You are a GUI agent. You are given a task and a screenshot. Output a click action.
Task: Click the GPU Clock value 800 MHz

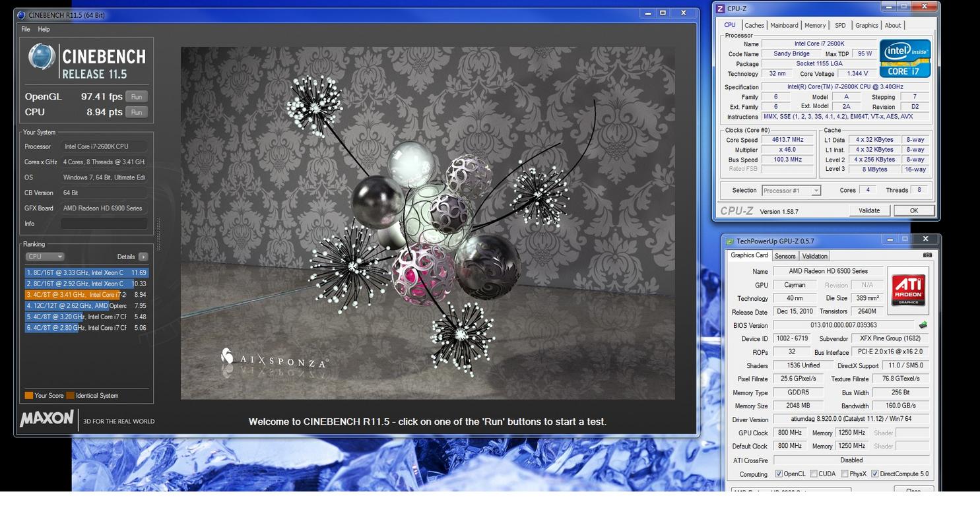pos(789,433)
